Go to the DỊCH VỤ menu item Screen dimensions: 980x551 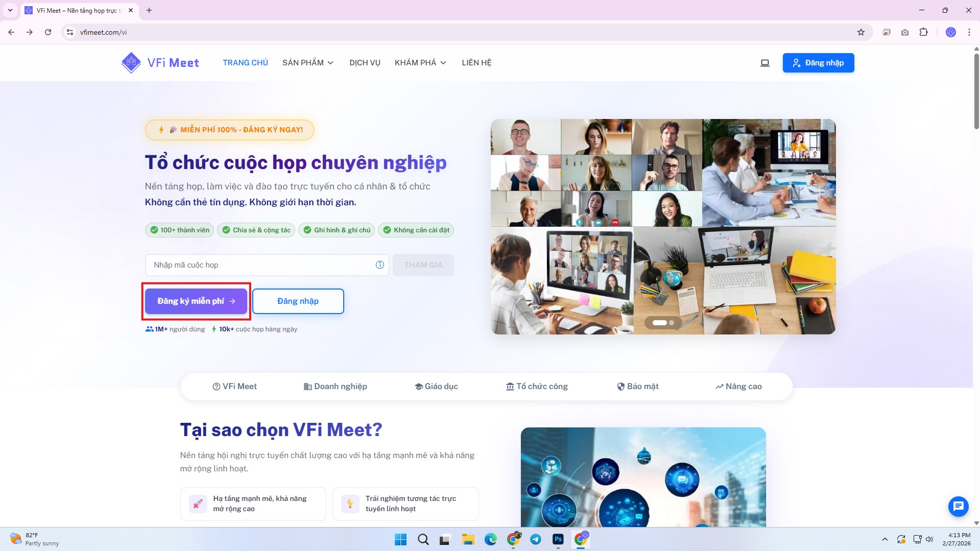click(x=365, y=63)
